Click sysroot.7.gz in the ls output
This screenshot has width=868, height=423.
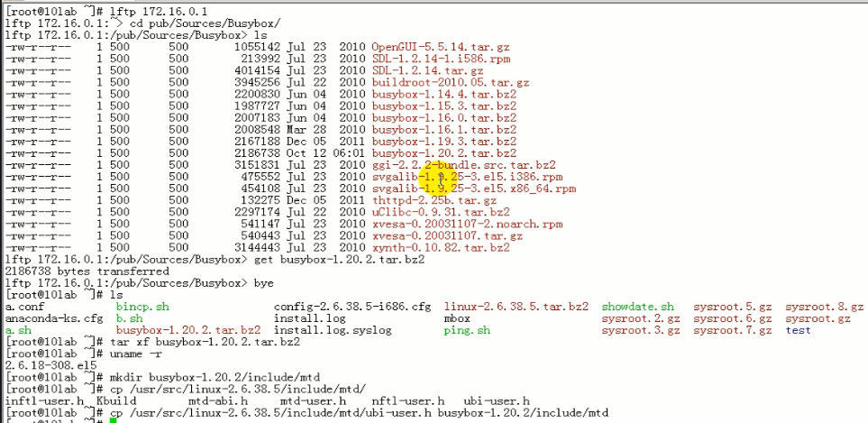(x=733, y=330)
